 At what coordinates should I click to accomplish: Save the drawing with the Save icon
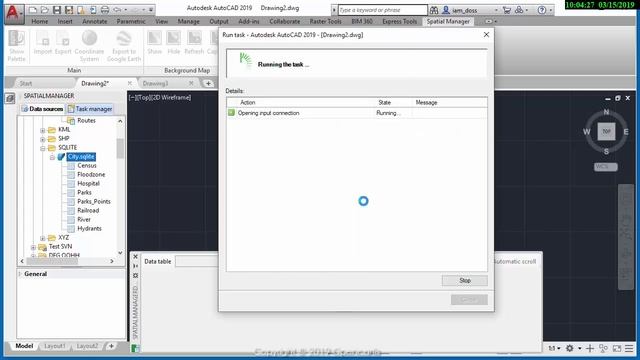(x=57, y=10)
